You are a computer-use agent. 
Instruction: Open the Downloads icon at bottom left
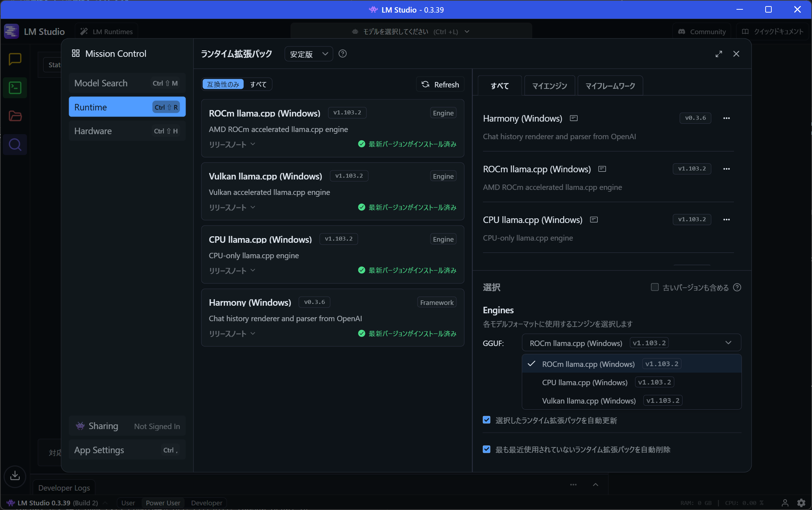click(15, 476)
